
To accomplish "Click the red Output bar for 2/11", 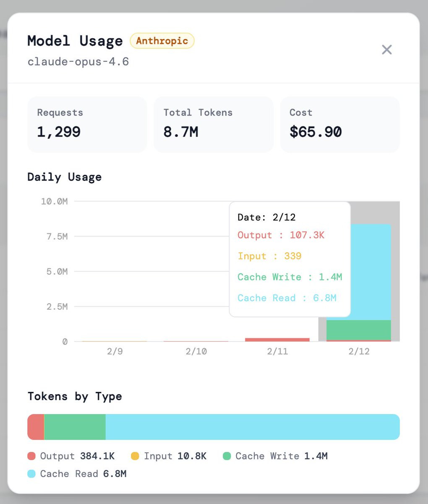I will [277, 339].
